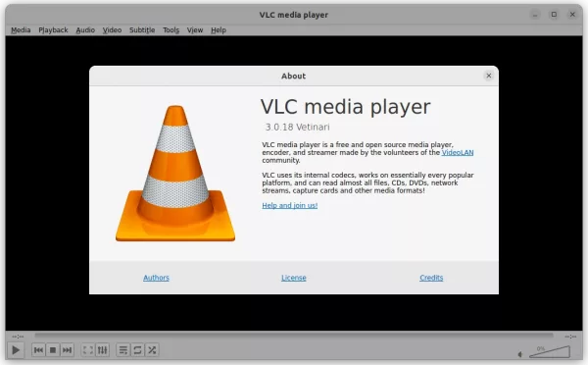Click the '3.0.18 Vetinari' version text
588x365 pixels.
[x=297, y=127]
